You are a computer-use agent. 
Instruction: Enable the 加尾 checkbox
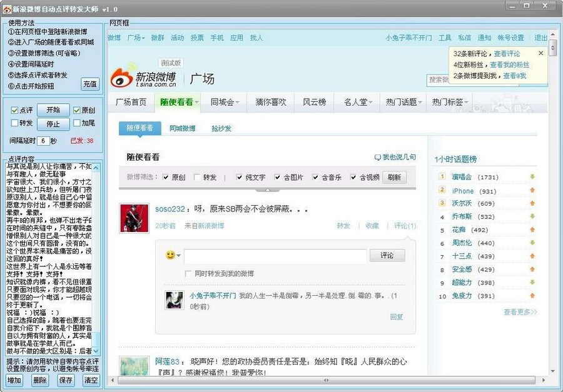[x=76, y=123]
